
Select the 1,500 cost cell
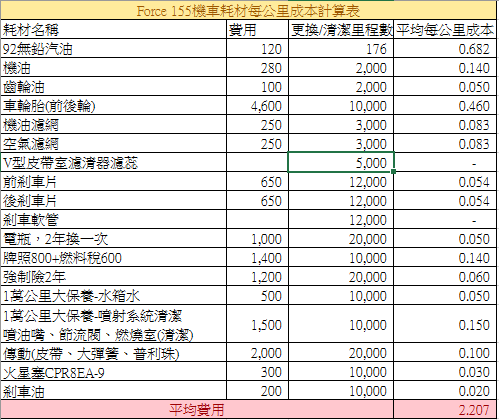coord(257,324)
